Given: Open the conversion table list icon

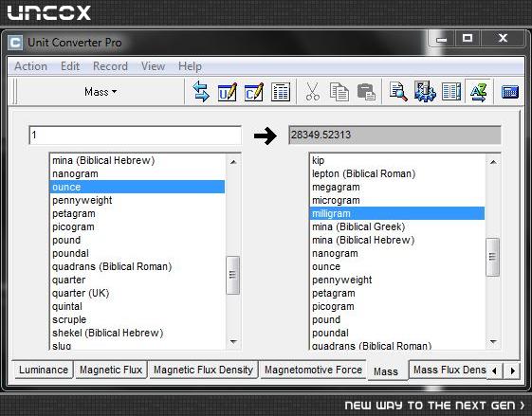Looking at the screenshot, I should tap(281, 92).
